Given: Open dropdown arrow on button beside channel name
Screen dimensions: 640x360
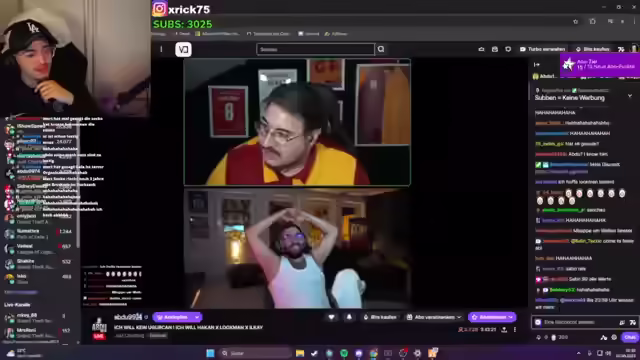Looking at the screenshot, I should [x=197, y=317].
